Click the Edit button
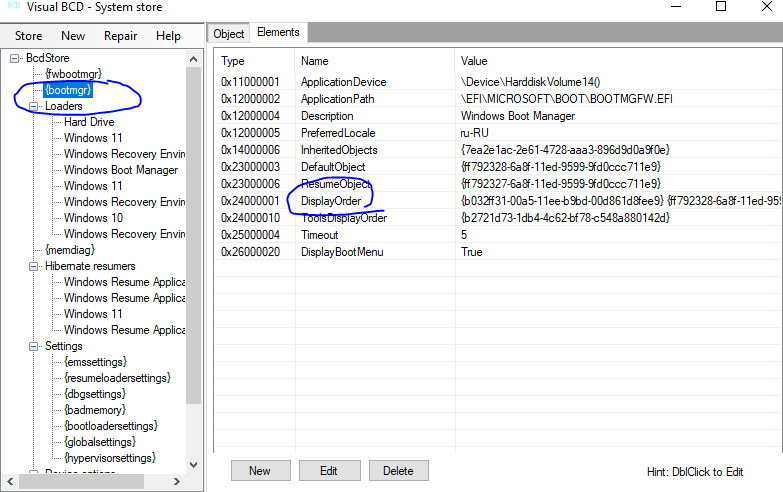Screen dimensions: 783x492 [329, 471]
